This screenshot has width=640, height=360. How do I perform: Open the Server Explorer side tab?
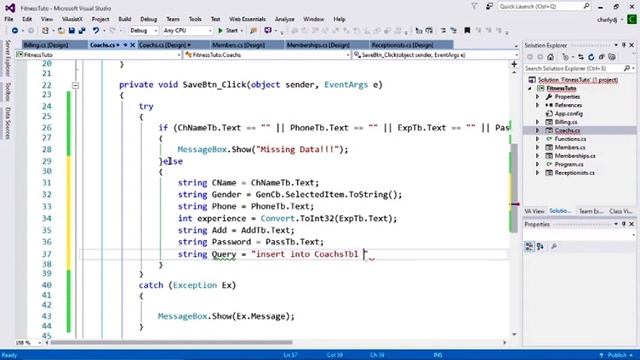7,58
